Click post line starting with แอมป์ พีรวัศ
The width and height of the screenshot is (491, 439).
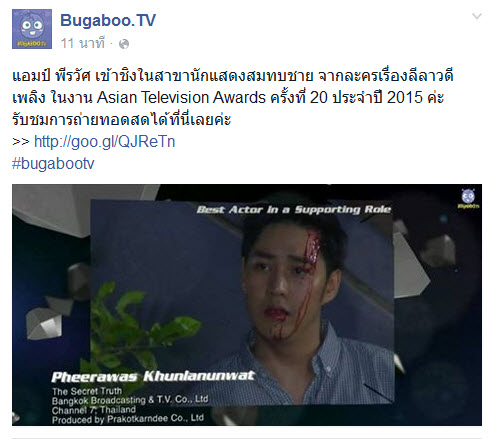click(x=233, y=76)
